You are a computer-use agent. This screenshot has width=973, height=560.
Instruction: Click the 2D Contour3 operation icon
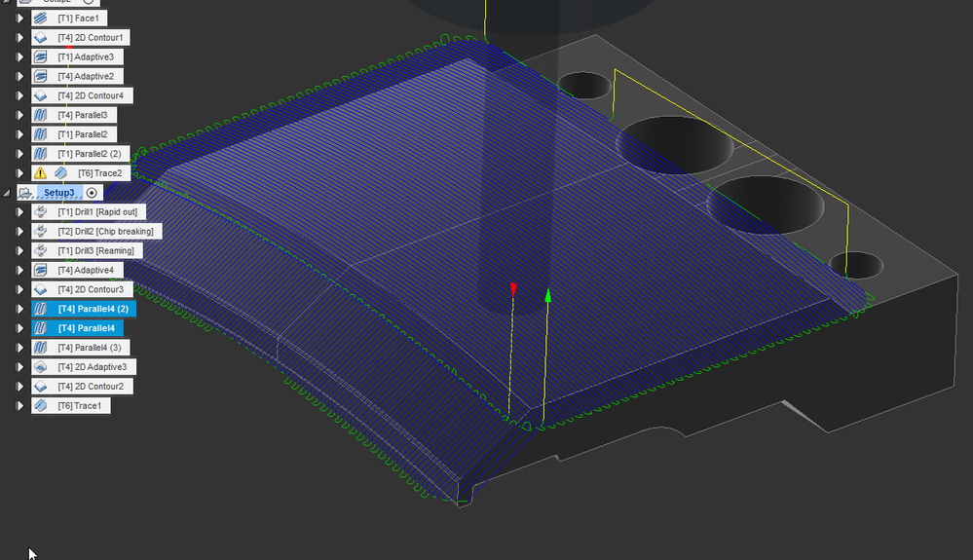tap(41, 289)
